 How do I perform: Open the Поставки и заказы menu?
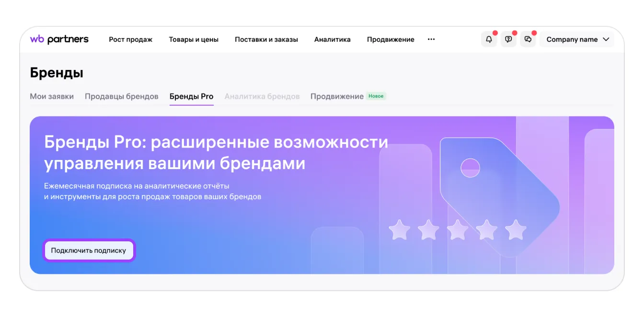pyautogui.click(x=266, y=39)
